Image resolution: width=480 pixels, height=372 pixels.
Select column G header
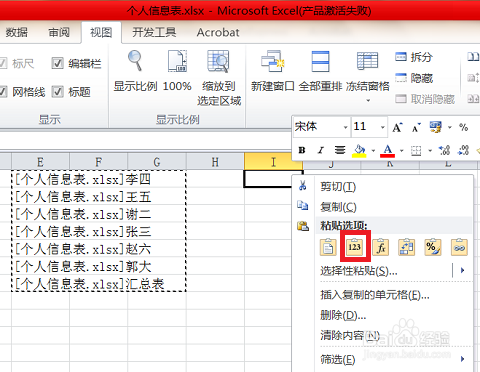pos(157,162)
